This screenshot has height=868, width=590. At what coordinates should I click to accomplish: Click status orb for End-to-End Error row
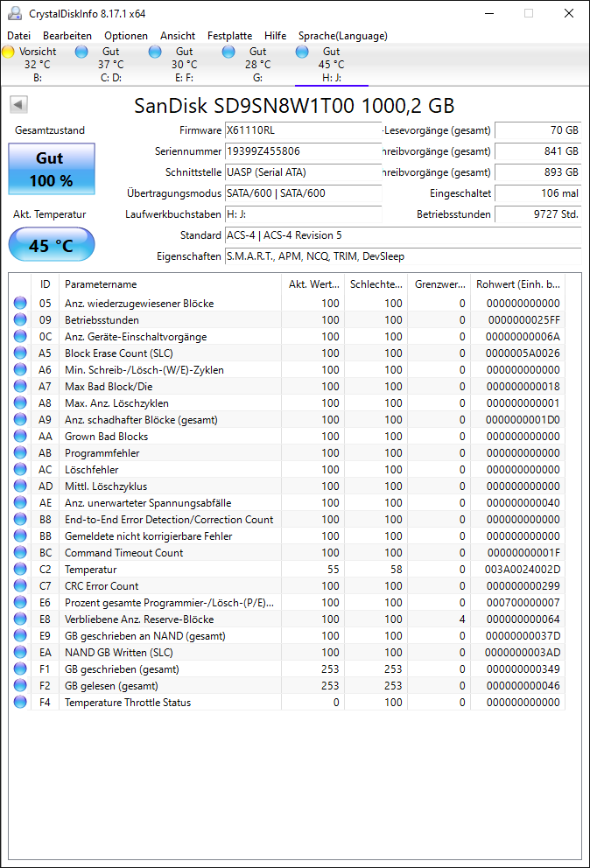tap(20, 519)
